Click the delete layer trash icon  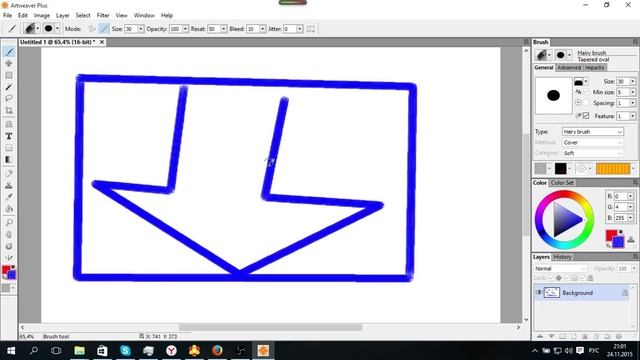pyautogui.click(x=618, y=336)
